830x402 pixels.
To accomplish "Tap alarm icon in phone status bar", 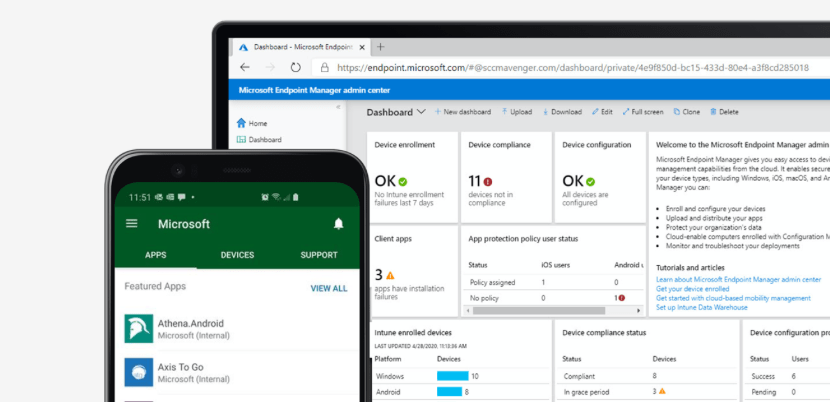I will (265, 197).
